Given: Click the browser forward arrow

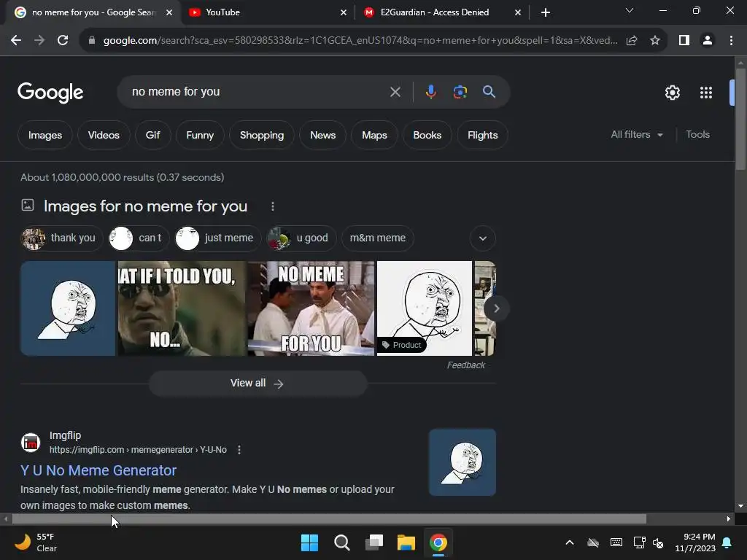Looking at the screenshot, I should pos(39,41).
